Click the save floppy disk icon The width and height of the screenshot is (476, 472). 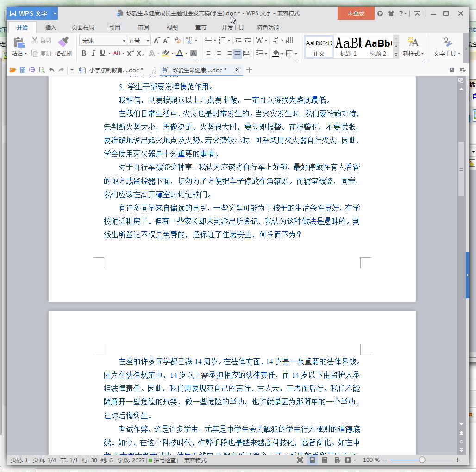23,70
